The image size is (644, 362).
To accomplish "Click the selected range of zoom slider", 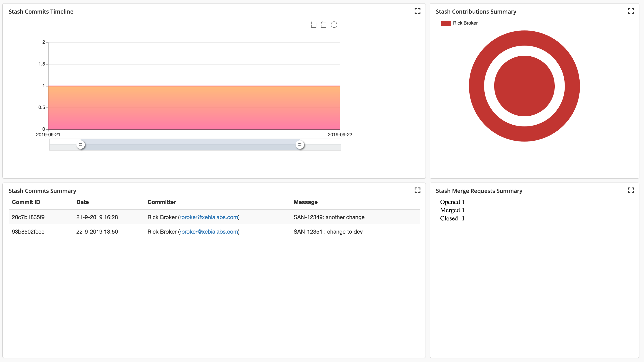I will (190, 145).
